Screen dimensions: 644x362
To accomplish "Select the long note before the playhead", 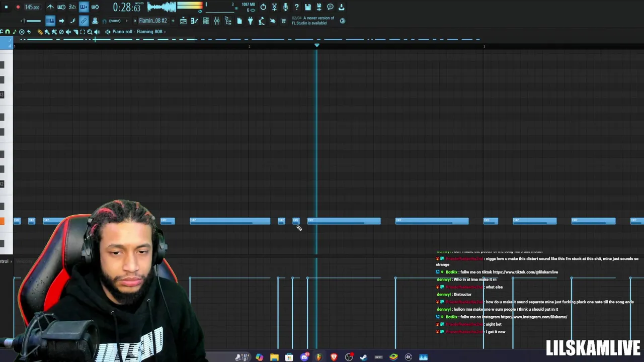I will click(x=230, y=221).
